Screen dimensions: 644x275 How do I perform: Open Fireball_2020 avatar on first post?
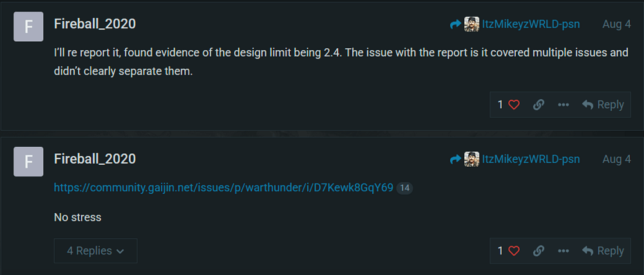pos(28,26)
